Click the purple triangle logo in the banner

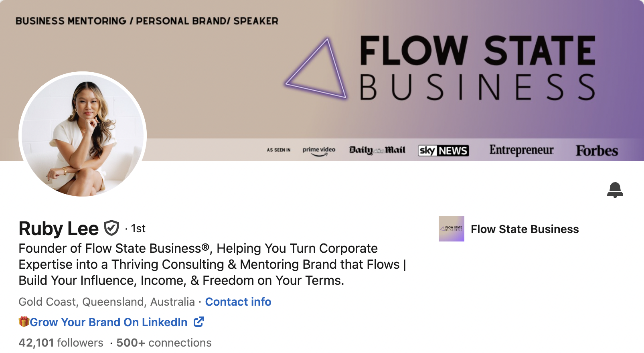coord(316,69)
